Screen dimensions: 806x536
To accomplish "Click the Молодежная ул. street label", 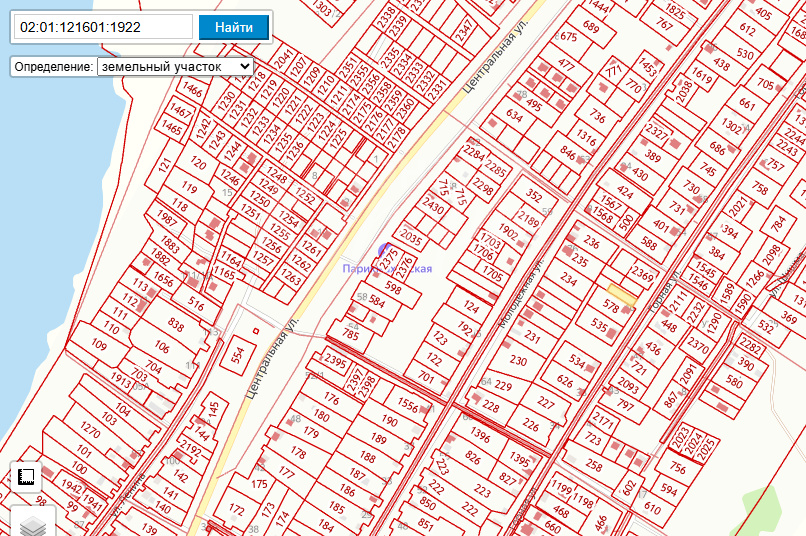I will 520,295.
